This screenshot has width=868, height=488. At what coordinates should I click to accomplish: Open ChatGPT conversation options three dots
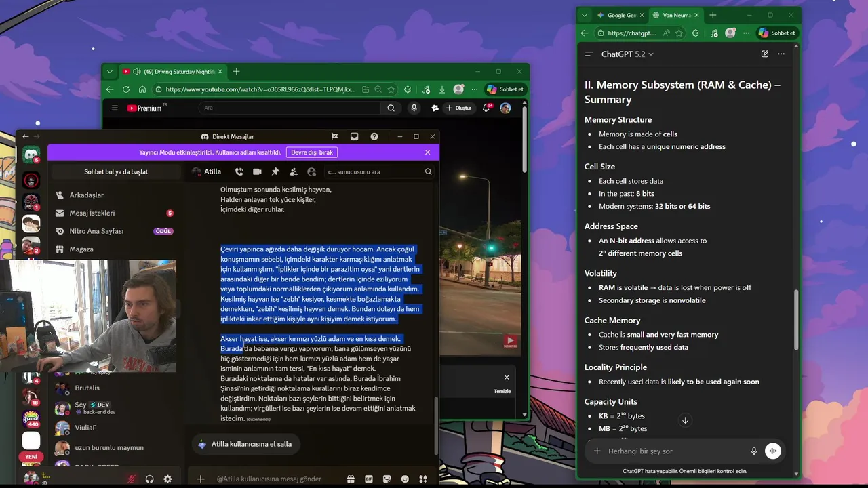click(781, 54)
